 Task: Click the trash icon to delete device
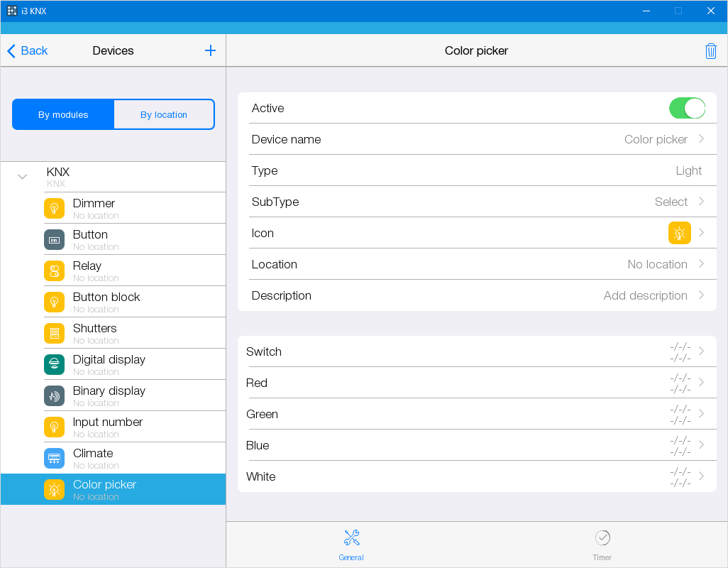710,51
